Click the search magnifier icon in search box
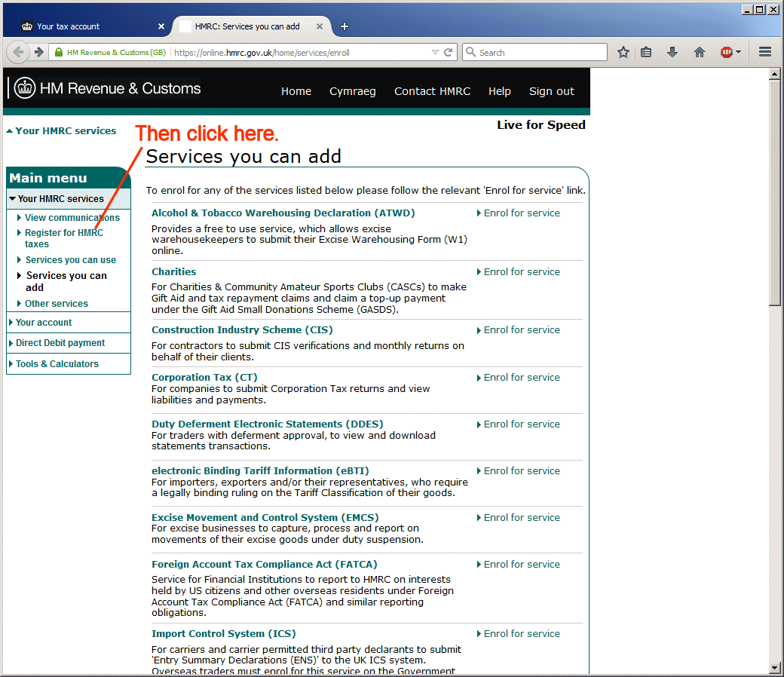 click(x=470, y=52)
